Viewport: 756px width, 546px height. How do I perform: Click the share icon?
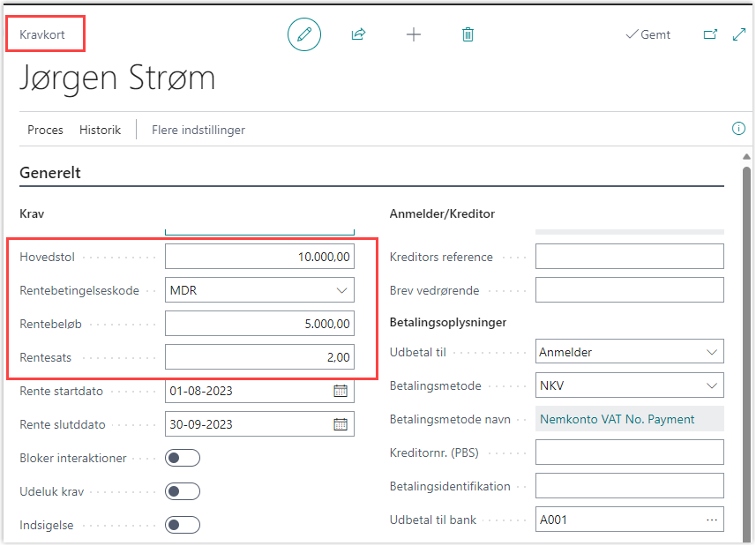[359, 34]
